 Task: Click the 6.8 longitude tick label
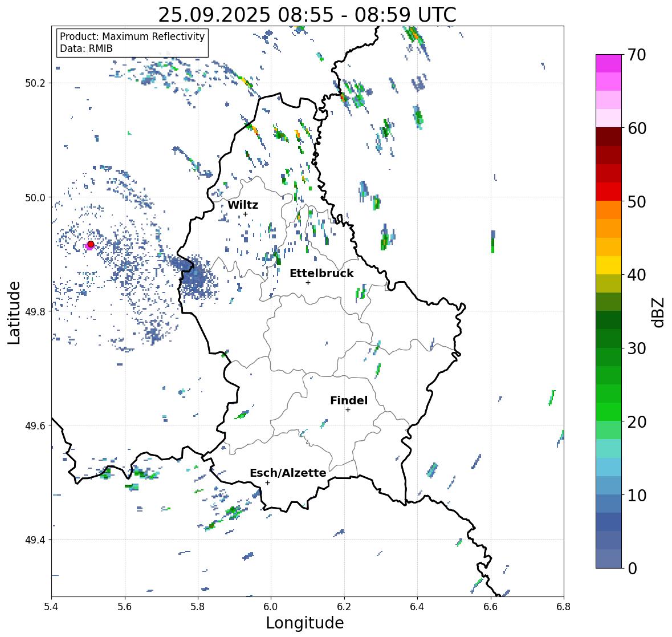click(564, 606)
